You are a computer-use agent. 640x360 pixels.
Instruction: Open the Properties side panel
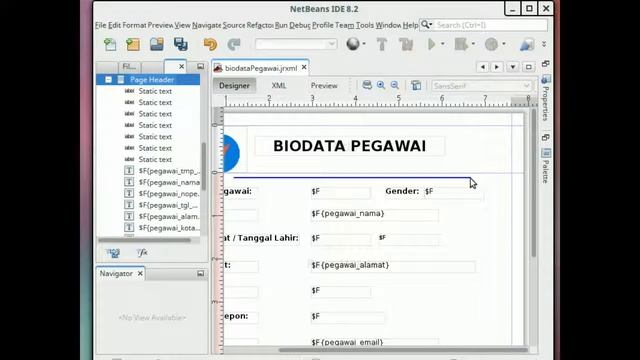(x=546, y=98)
